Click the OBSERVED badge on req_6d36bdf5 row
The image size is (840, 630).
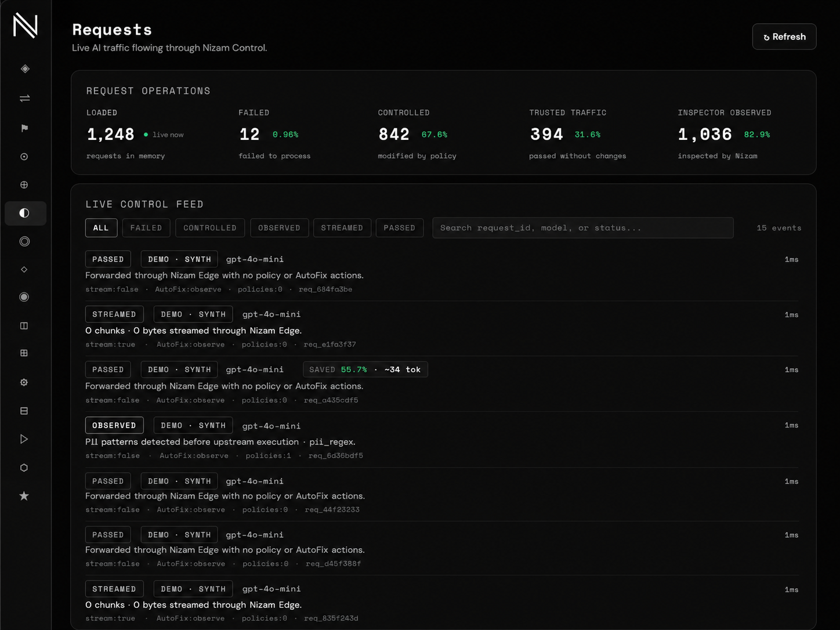[114, 425]
